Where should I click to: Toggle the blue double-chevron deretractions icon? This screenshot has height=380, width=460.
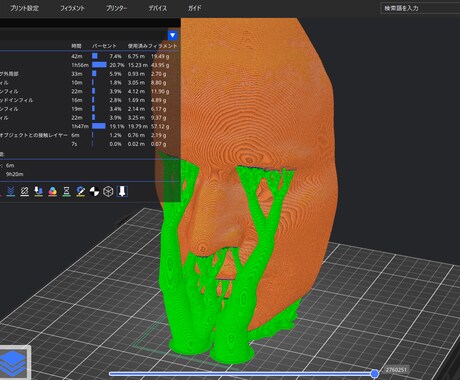click(x=11, y=191)
